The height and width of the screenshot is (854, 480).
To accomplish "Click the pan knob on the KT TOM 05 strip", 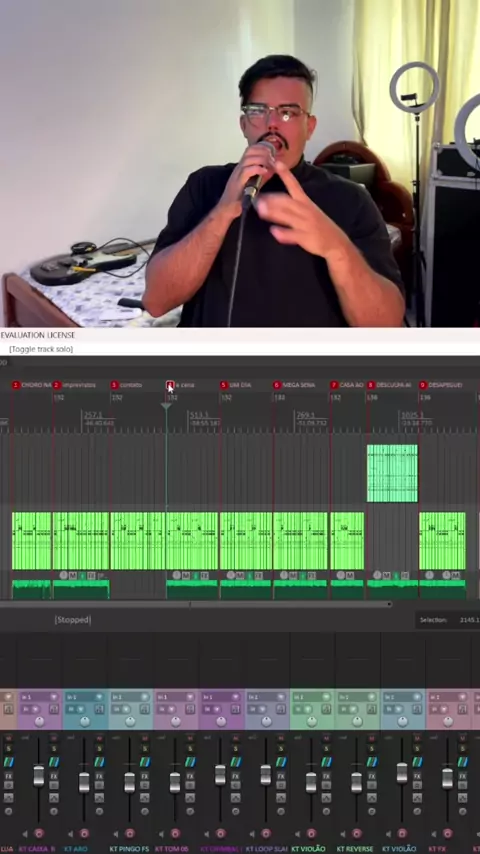I will [175, 722].
